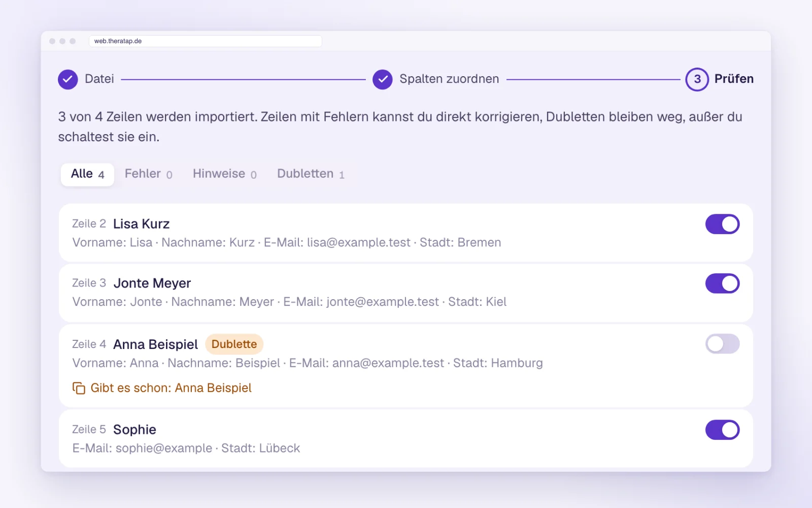Turn off the Jonte Meyer row switch

722,283
